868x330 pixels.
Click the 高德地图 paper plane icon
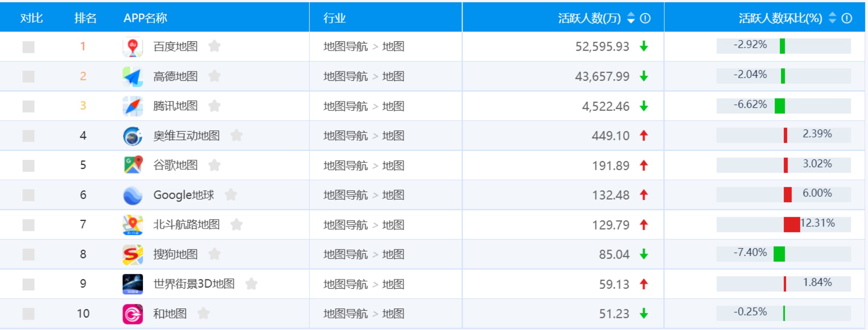(133, 77)
